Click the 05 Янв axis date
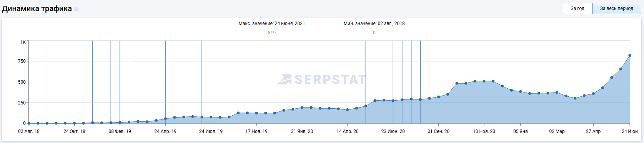This screenshot has height=143, width=644. point(520,131)
